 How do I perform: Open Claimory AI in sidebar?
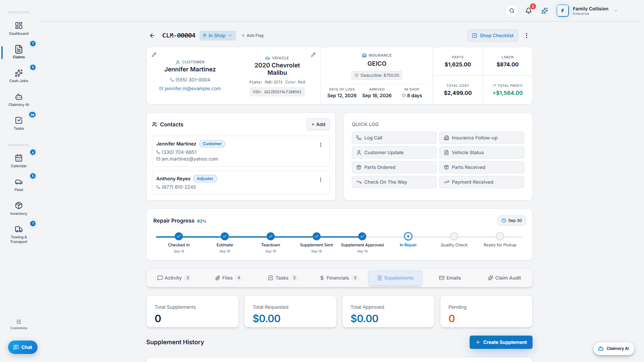pos(19,100)
